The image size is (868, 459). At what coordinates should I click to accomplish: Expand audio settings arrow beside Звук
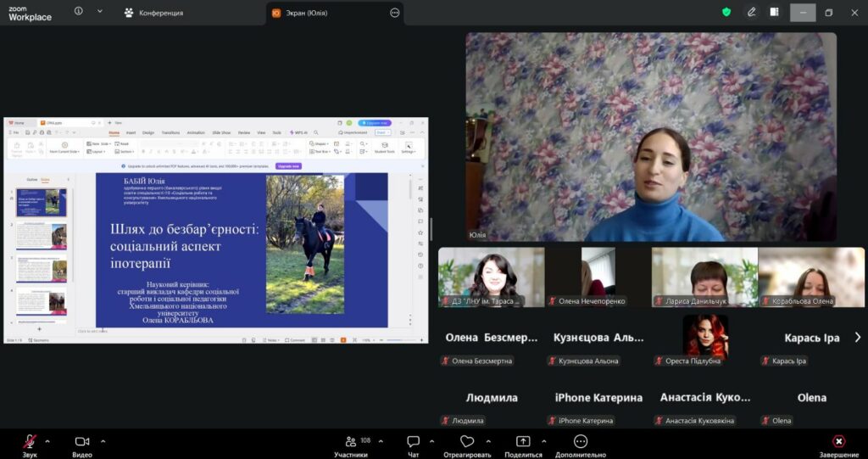point(47,441)
